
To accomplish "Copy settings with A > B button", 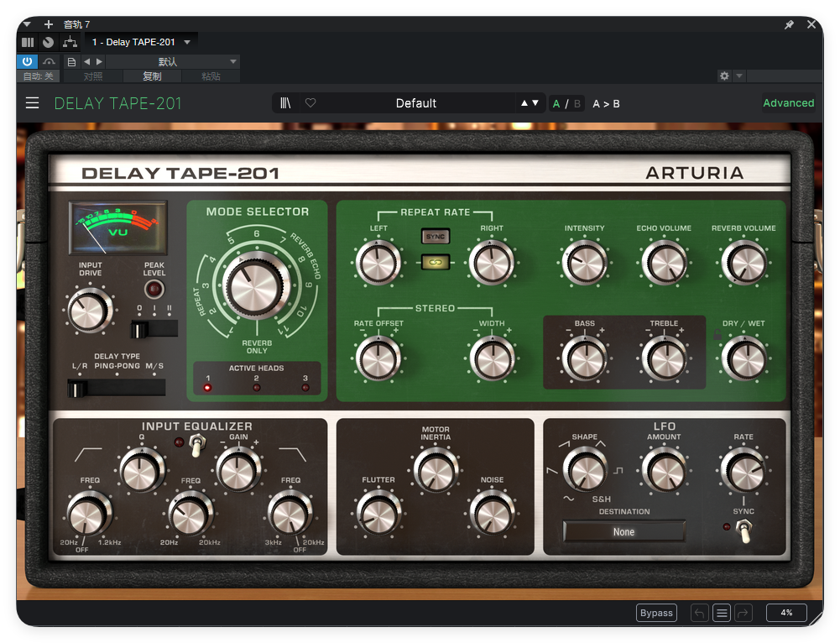I will coord(606,103).
